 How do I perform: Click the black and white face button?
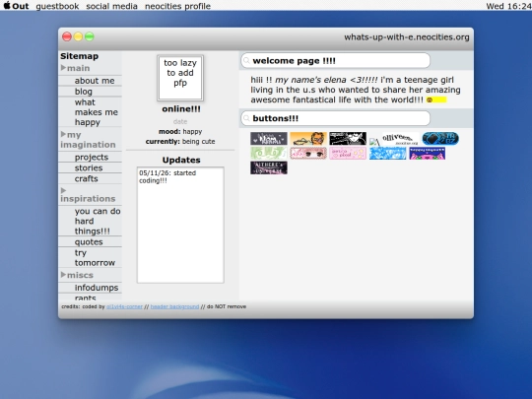pyautogui.click(x=348, y=139)
